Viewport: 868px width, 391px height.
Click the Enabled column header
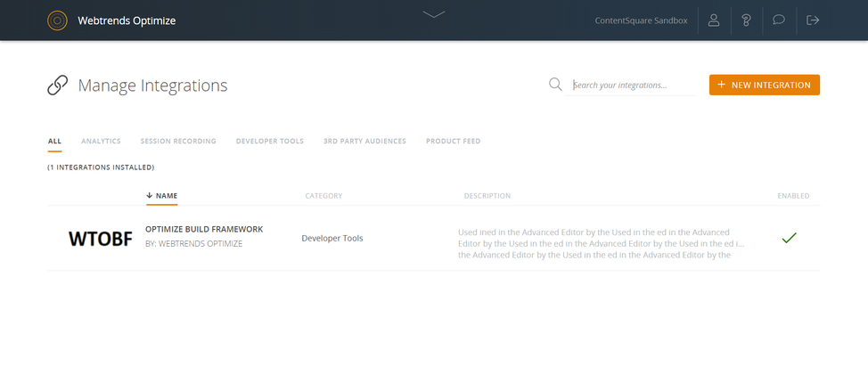(x=793, y=196)
